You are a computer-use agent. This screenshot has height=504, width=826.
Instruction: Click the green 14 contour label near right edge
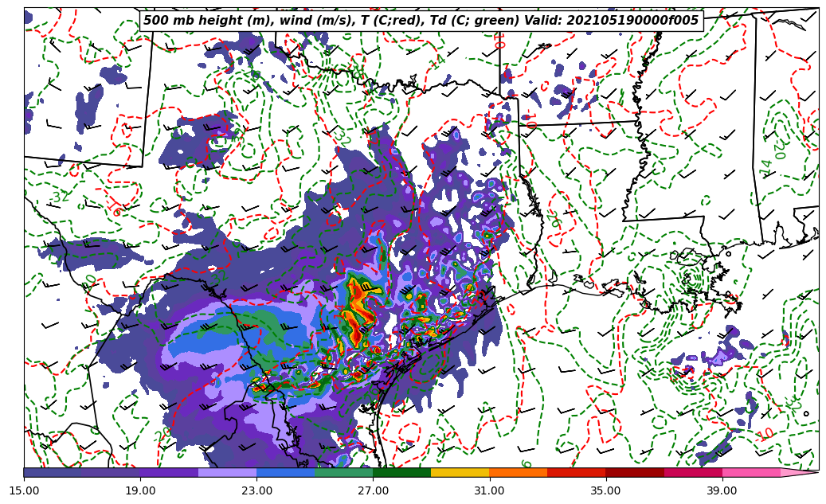point(766,168)
